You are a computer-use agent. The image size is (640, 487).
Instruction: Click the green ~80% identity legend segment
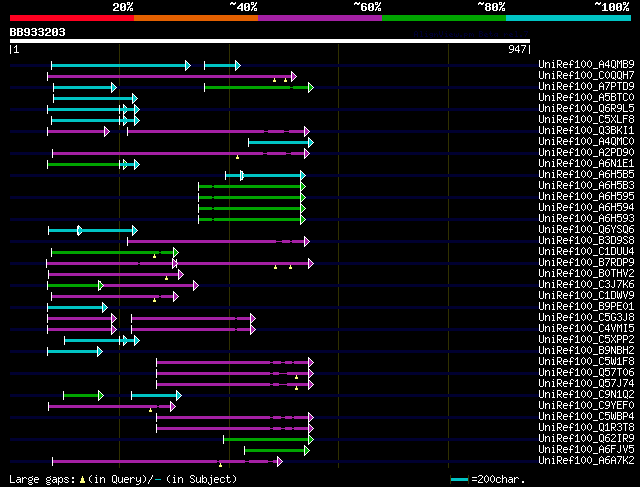tap(444, 18)
